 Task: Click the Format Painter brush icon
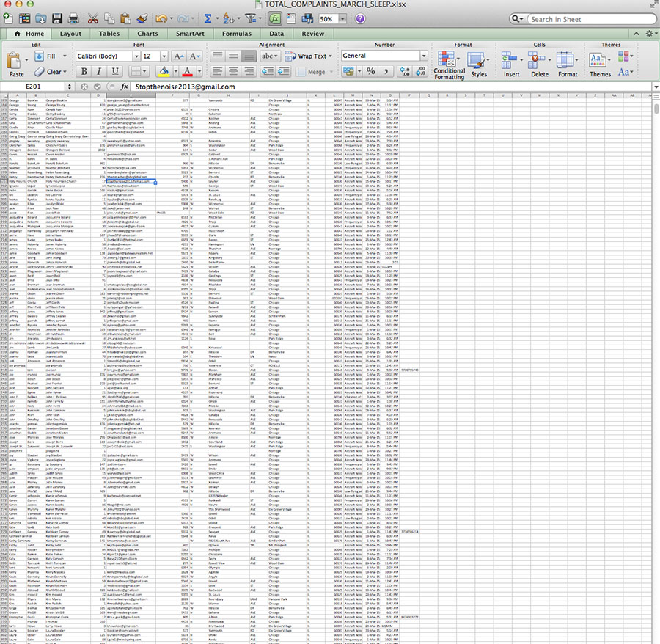pyautogui.click(x=142, y=18)
